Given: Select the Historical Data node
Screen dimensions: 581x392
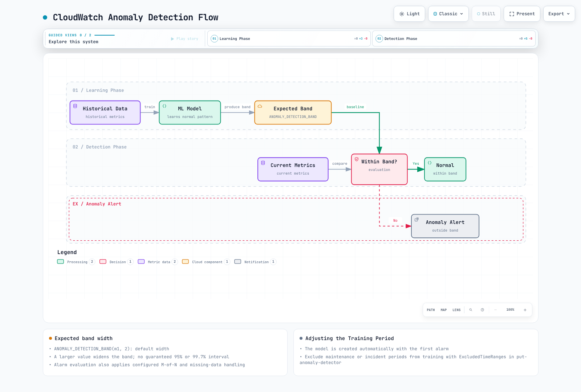Looking at the screenshot, I should [105, 113].
